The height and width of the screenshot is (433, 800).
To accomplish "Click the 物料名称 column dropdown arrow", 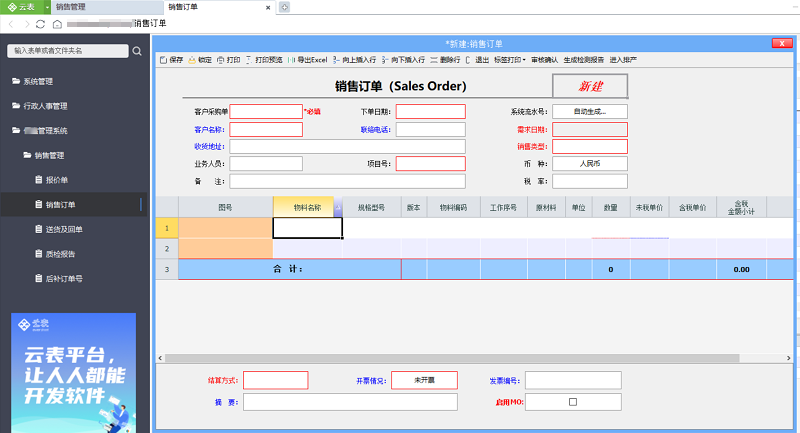I will pos(338,208).
